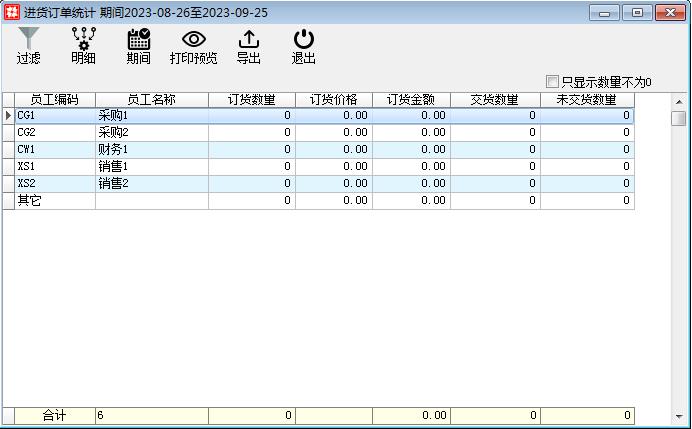
Task: Open the Details (明细) toolbar icon
Action: (83, 39)
